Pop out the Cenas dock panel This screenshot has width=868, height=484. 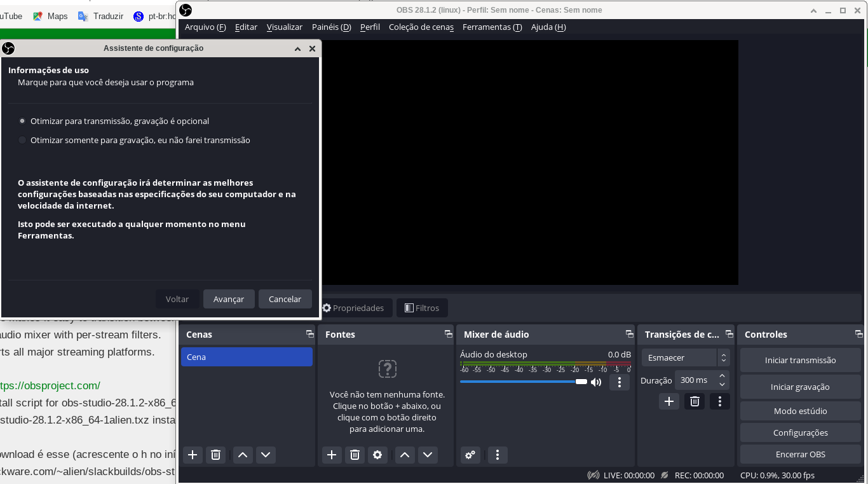point(310,334)
